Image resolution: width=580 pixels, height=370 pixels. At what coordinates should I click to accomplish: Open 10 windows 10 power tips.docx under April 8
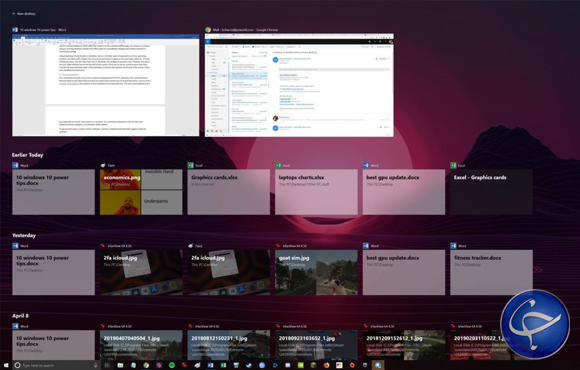click(x=53, y=345)
